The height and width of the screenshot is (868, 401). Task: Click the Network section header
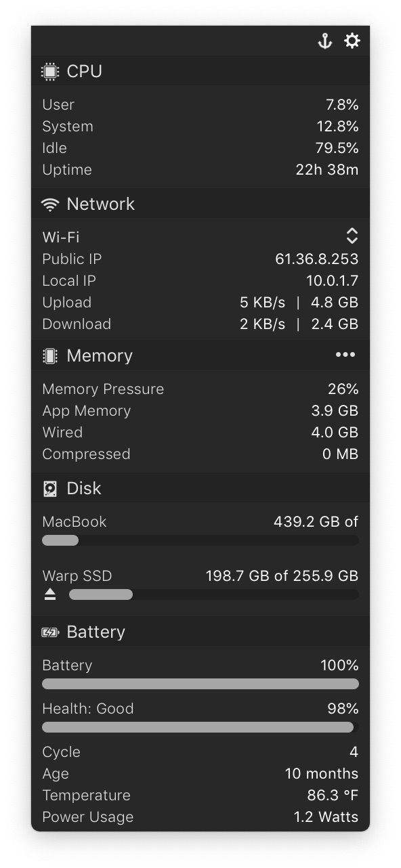tap(200, 204)
